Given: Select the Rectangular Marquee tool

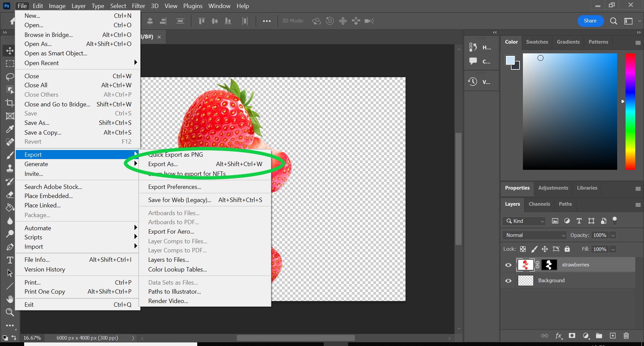Looking at the screenshot, I should point(10,64).
